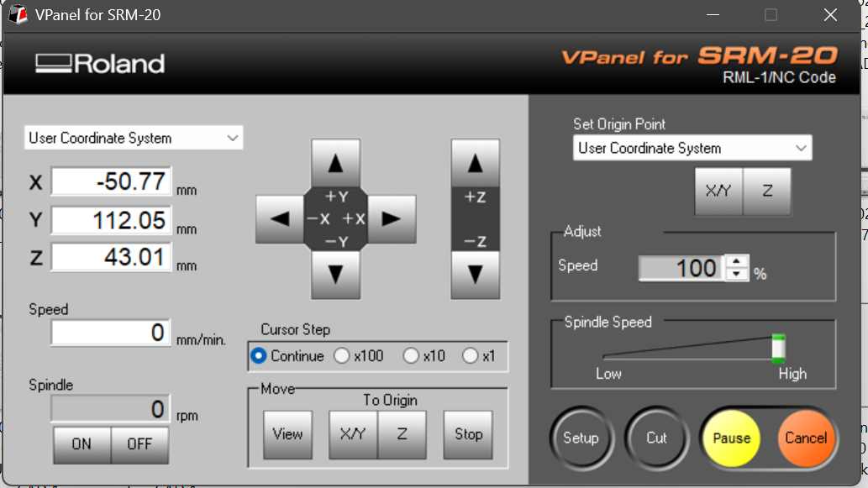
Task: Click the Y coordinate value 112.05
Action: pyautogui.click(x=111, y=220)
